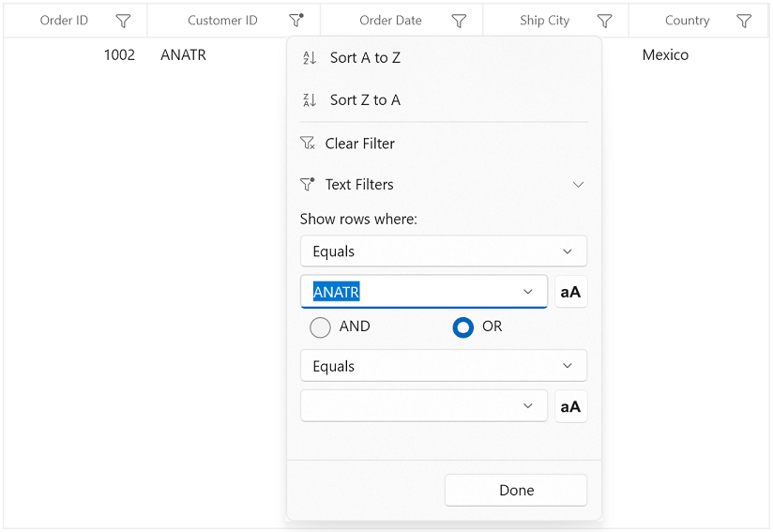
Task: Open the second Equals condition dropdown
Action: click(444, 366)
